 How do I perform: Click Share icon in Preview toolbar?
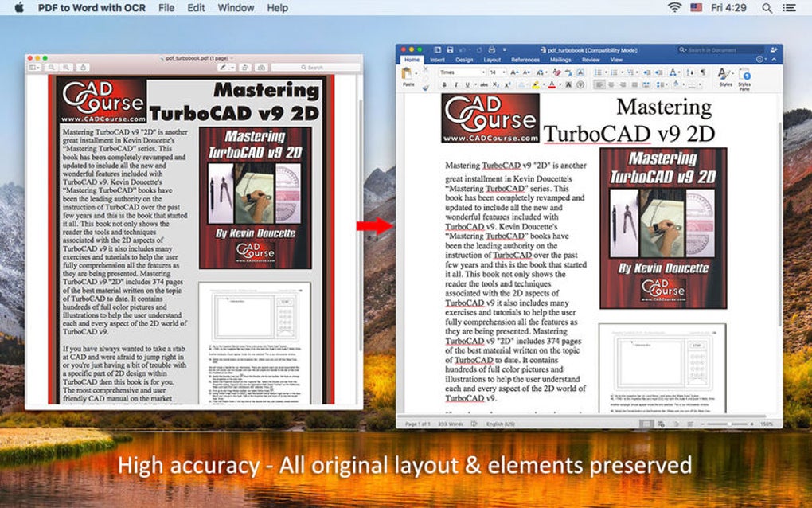click(83, 68)
